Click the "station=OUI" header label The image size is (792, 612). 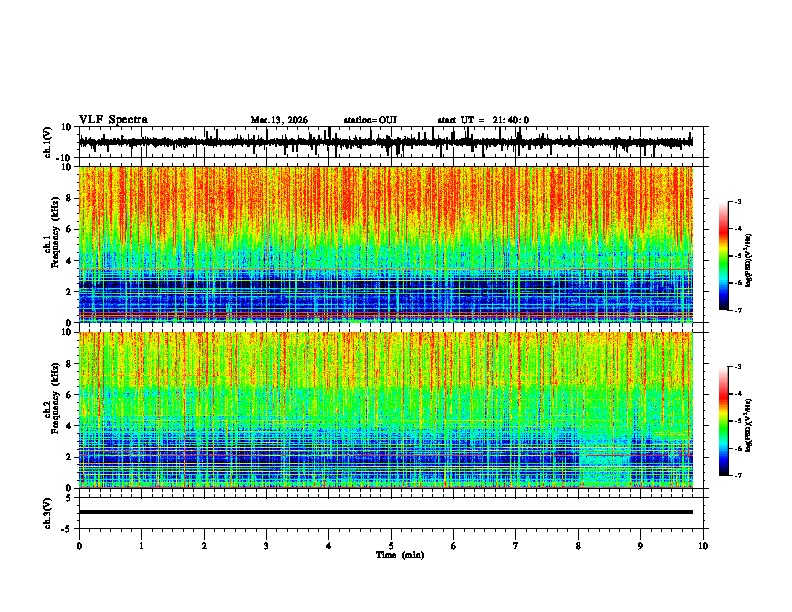[x=370, y=120]
